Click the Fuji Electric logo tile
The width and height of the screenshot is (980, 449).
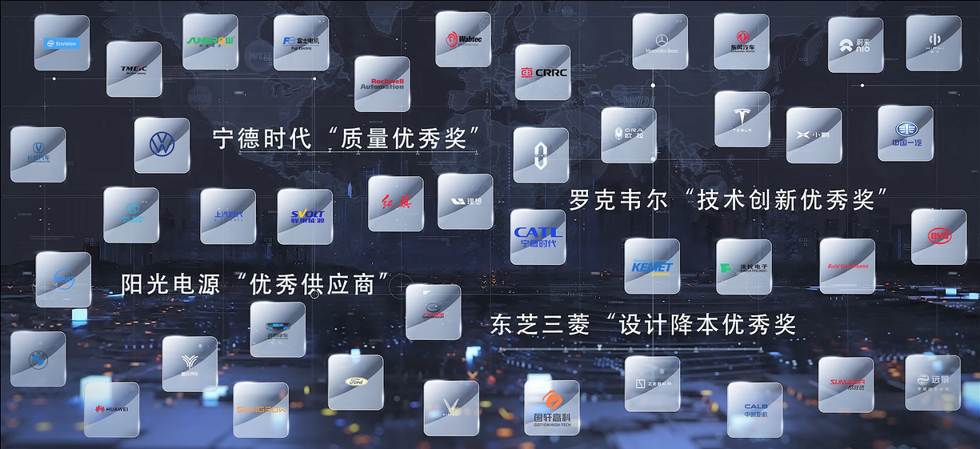[301, 42]
